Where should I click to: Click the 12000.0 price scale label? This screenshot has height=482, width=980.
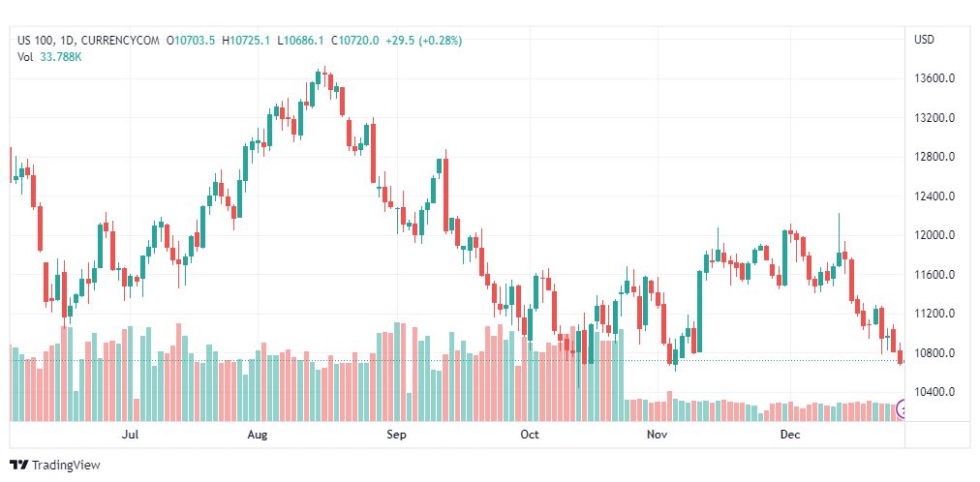935,235
